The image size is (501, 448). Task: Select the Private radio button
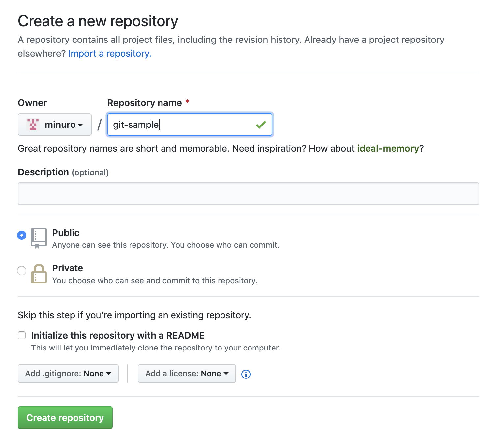[x=21, y=271]
